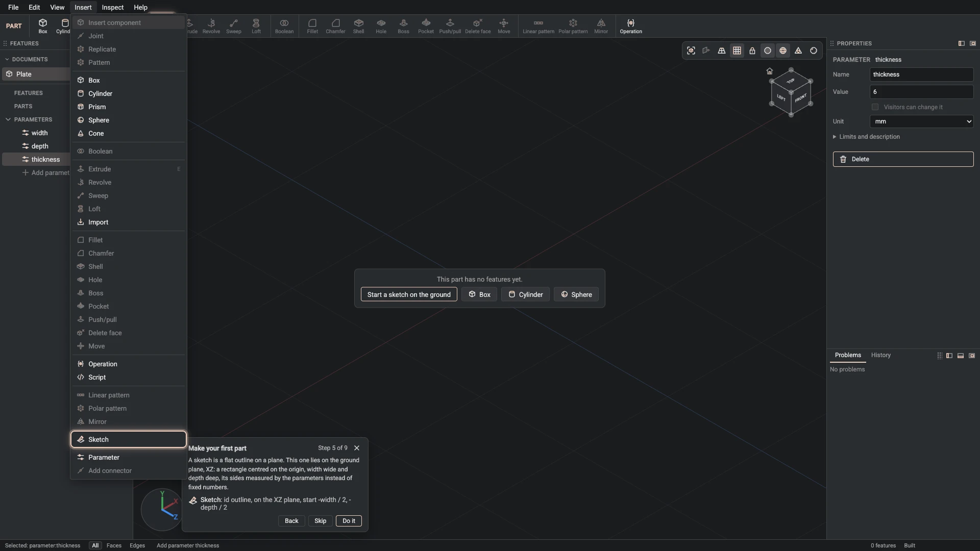The width and height of the screenshot is (980, 551).
Task: Toggle the globe display-mode button
Action: (783, 51)
